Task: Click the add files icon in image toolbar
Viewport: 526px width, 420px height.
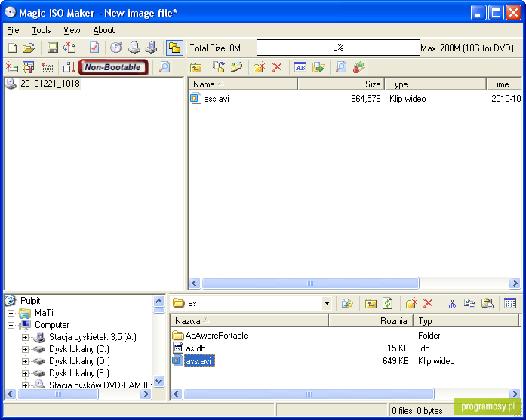Action: coord(219,67)
